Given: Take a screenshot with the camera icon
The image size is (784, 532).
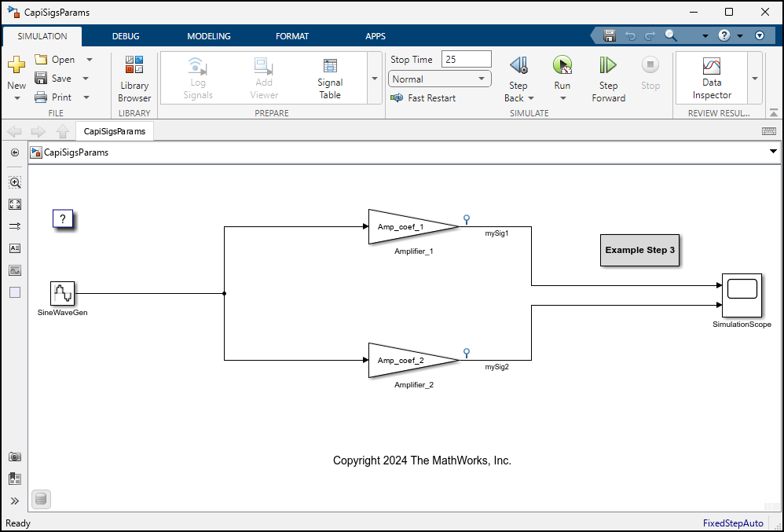Looking at the screenshot, I should click(15, 457).
